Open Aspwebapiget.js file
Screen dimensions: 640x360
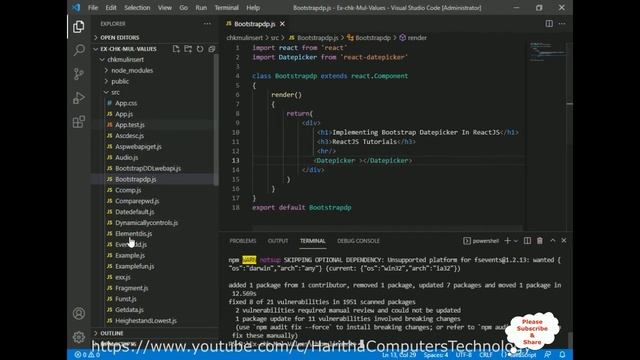(x=138, y=147)
